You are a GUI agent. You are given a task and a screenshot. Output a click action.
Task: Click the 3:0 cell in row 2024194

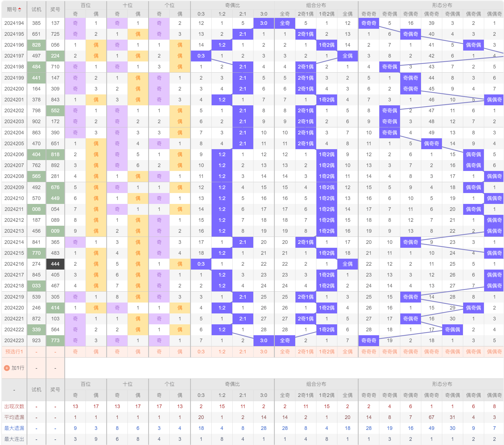click(x=264, y=23)
